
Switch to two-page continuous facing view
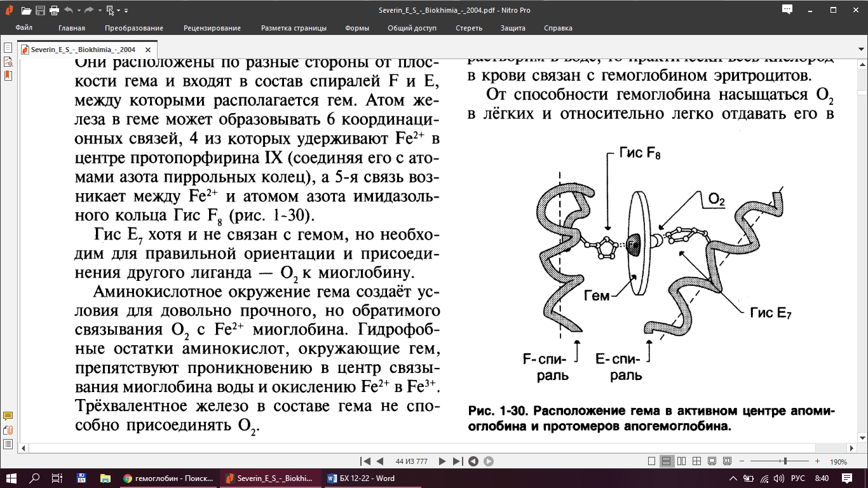click(697, 461)
